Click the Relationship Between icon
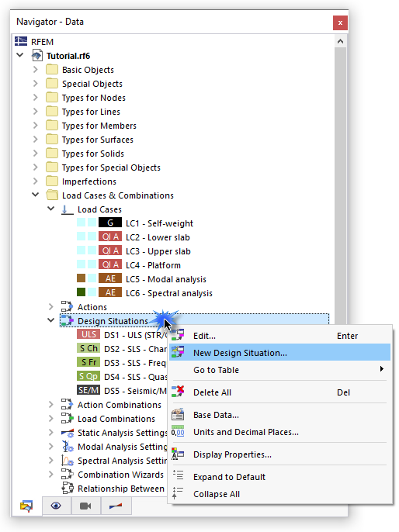Screen dimensions: 399x532 point(67,489)
